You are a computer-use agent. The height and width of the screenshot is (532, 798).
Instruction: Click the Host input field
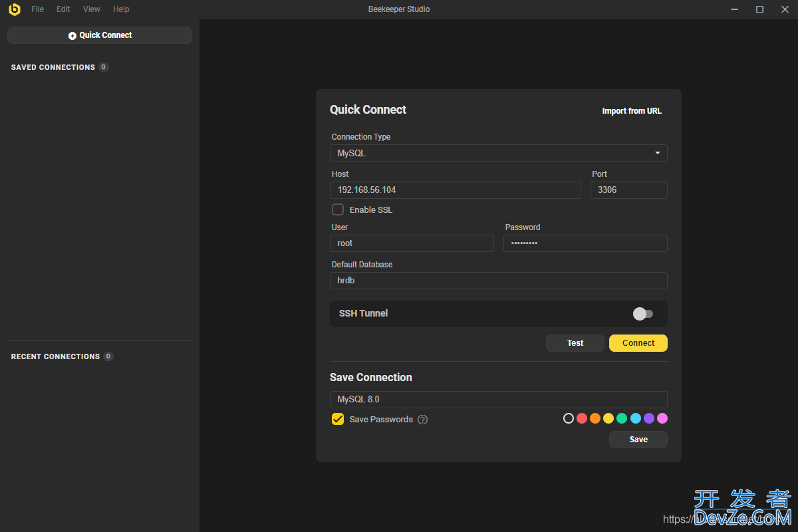pos(456,190)
